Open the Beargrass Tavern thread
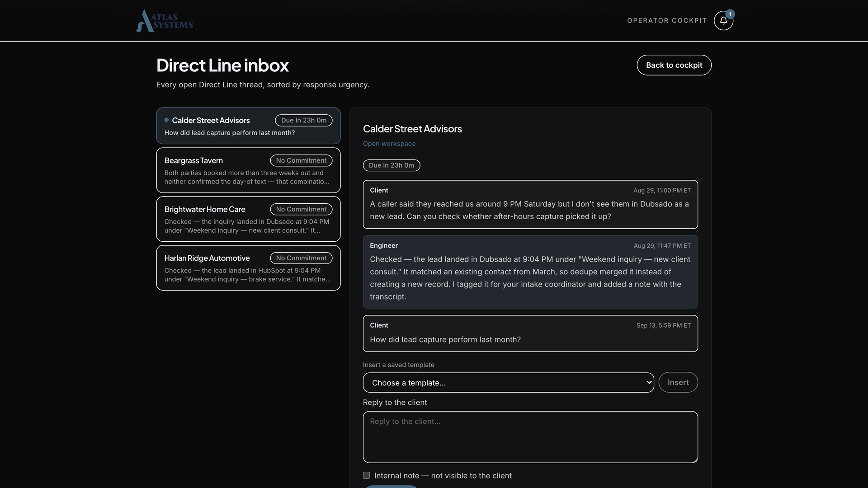Image resolution: width=868 pixels, height=488 pixels. click(x=248, y=170)
